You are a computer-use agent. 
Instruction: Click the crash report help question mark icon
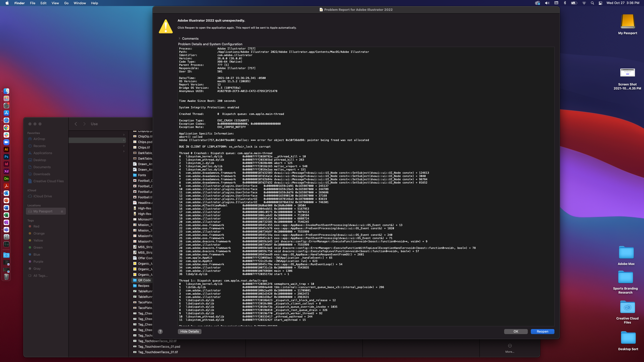pyautogui.click(x=160, y=331)
